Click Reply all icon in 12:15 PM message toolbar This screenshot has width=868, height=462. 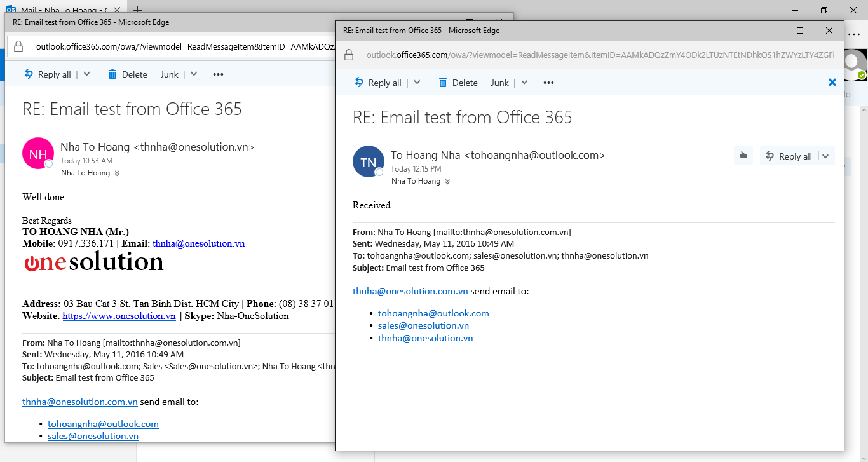[359, 83]
